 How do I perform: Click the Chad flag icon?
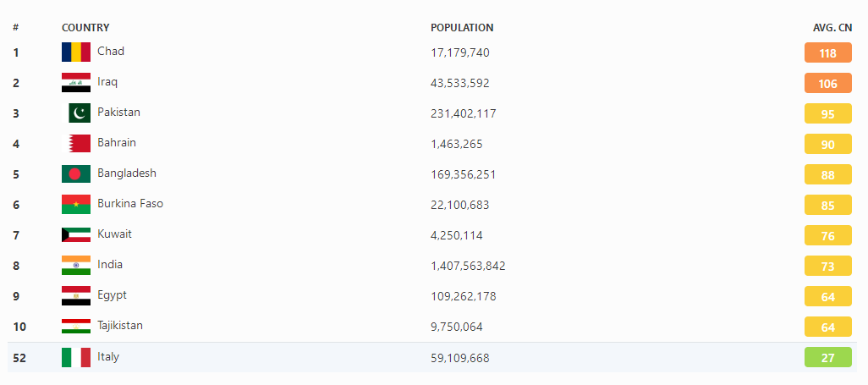(x=76, y=52)
